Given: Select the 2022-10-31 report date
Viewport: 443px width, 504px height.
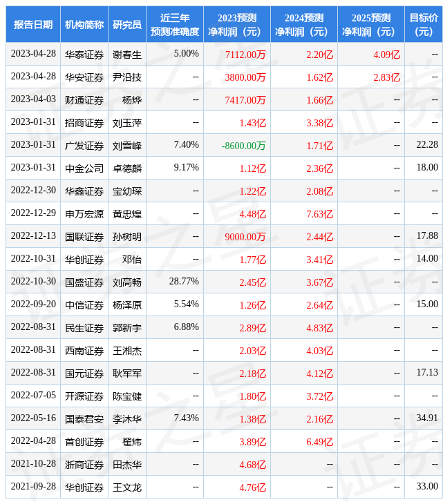Looking at the screenshot, I should [x=33, y=259].
